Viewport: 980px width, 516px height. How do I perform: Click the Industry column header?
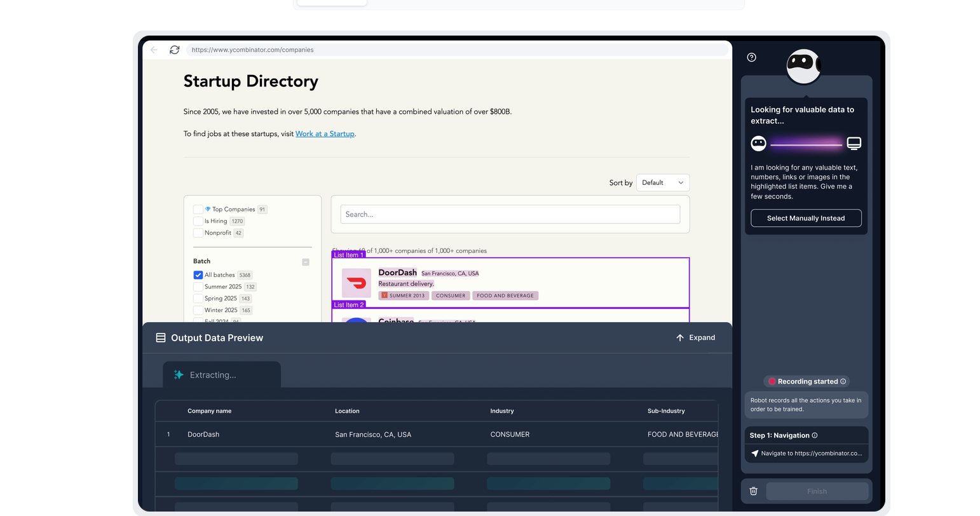pyautogui.click(x=502, y=411)
